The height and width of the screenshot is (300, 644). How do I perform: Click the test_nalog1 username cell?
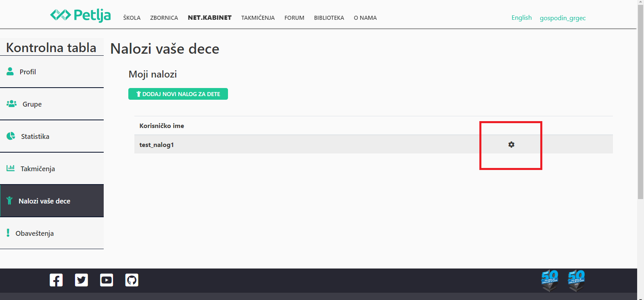click(157, 145)
